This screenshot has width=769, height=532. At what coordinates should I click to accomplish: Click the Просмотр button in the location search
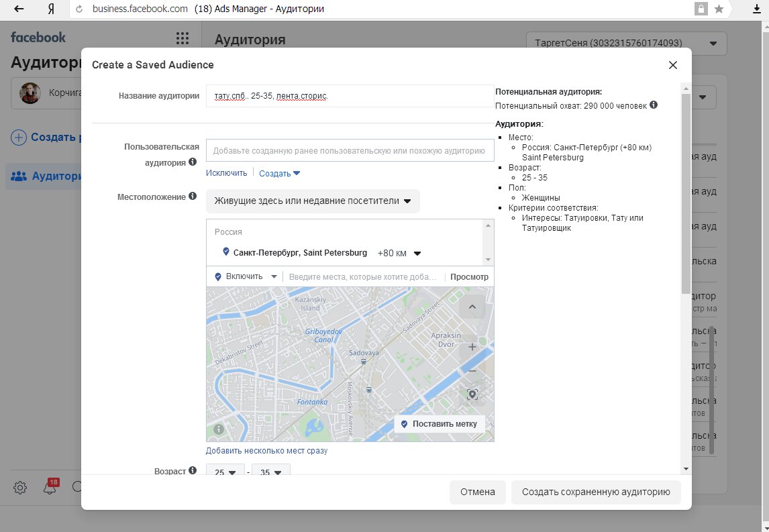pos(469,276)
